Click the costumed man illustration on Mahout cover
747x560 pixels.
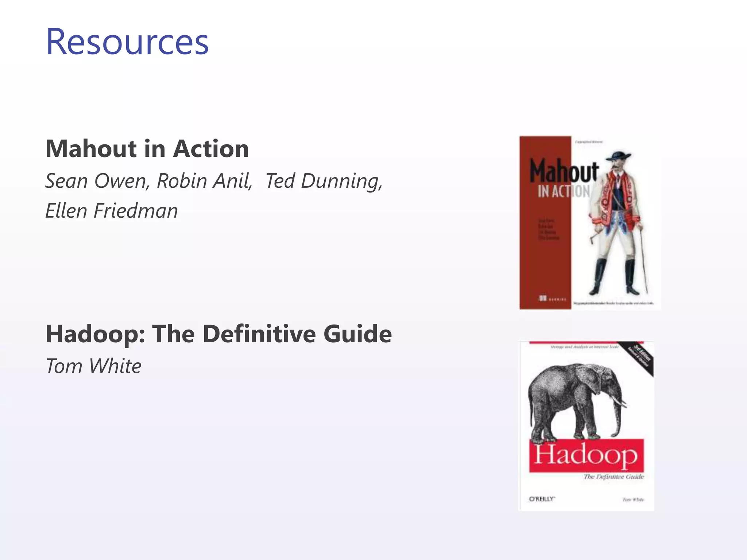[x=616, y=222]
